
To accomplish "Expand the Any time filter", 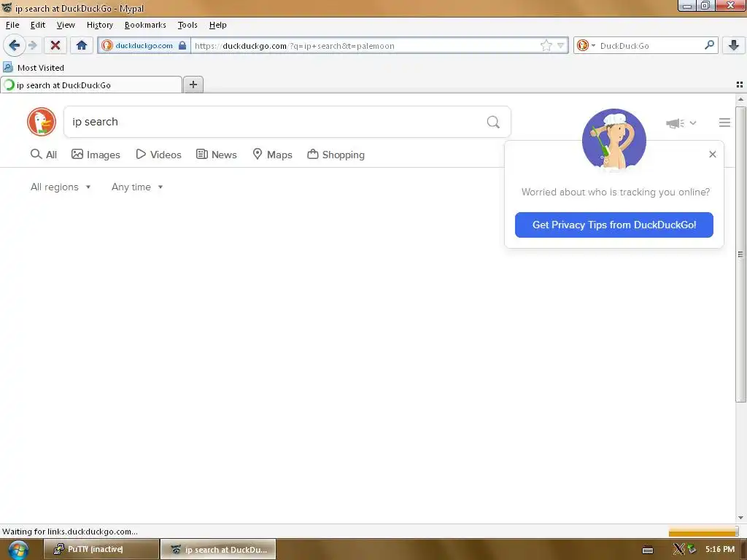I will [x=137, y=187].
